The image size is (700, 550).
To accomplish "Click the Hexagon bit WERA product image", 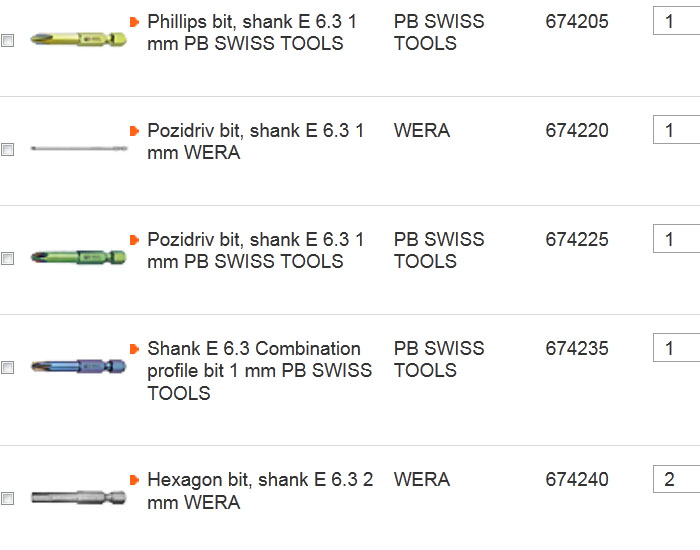I will 78,497.
